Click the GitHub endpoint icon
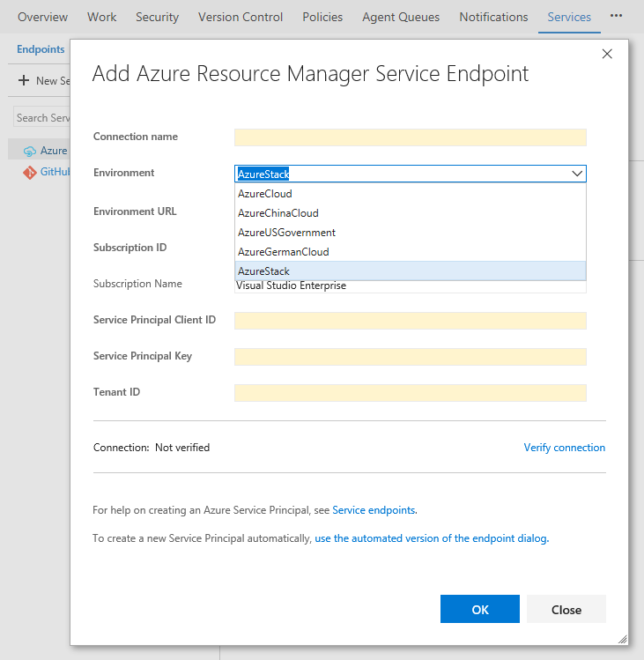 pos(30,173)
